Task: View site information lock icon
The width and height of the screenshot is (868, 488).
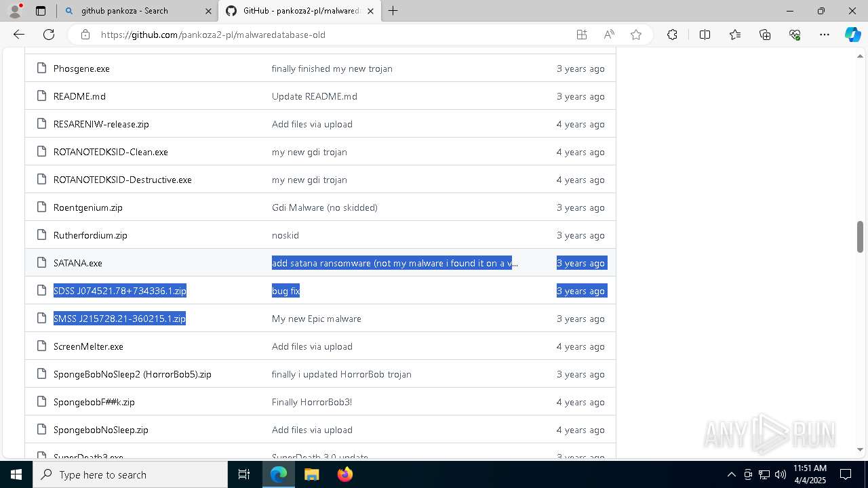Action: [x=85, y=35]
